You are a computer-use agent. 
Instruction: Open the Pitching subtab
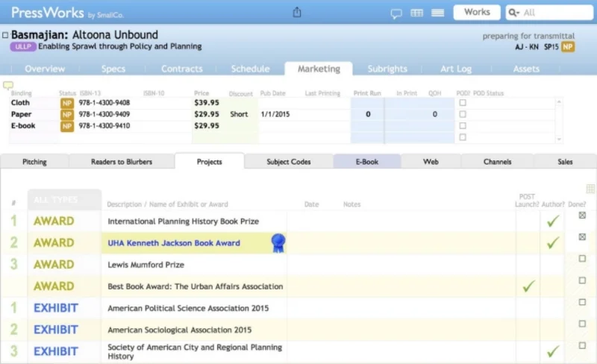tap(34, 162)
